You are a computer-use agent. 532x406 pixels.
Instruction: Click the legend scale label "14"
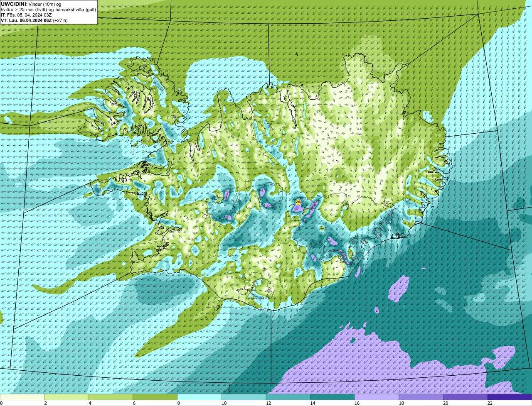click(x=313, y=403)
